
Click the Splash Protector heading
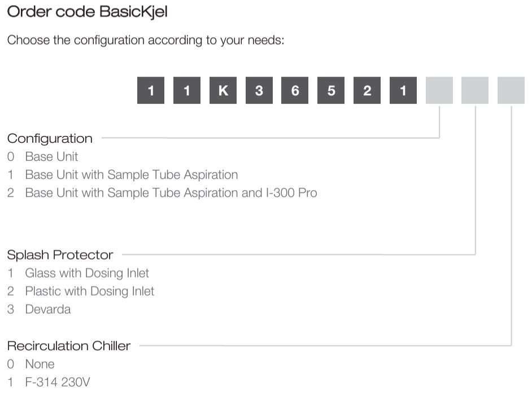60,255
